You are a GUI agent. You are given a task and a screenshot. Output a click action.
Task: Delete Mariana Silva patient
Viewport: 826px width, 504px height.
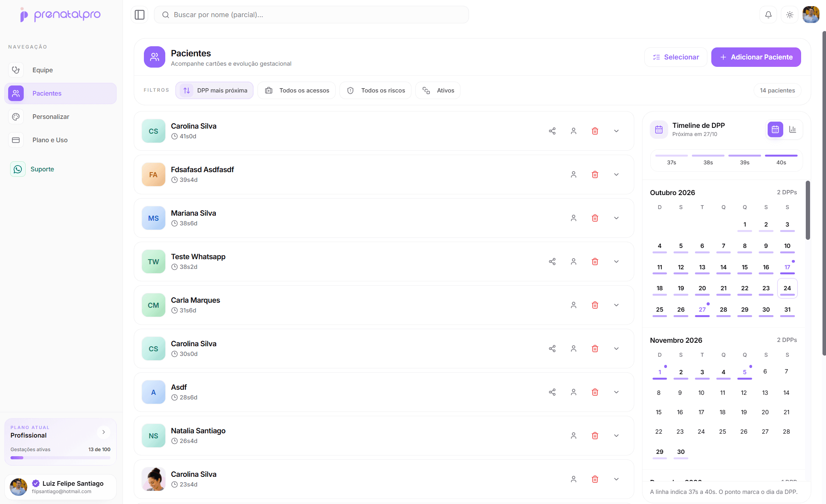click(595, 218)
